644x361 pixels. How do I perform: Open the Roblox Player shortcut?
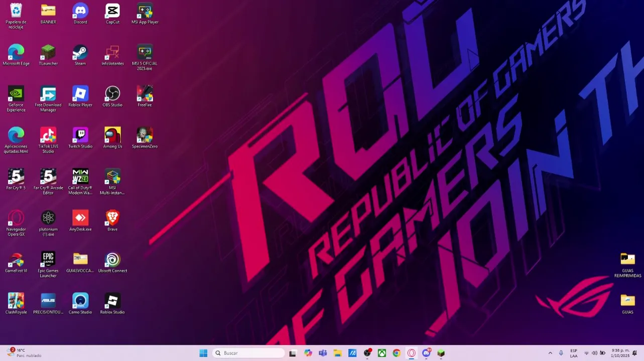(x=80, y=96)
